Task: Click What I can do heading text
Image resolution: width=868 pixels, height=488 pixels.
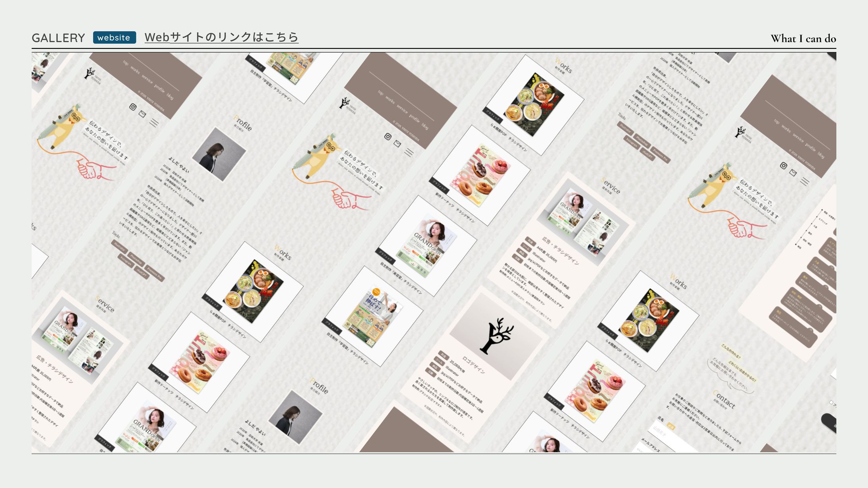Action: click(x=803, y=39)
